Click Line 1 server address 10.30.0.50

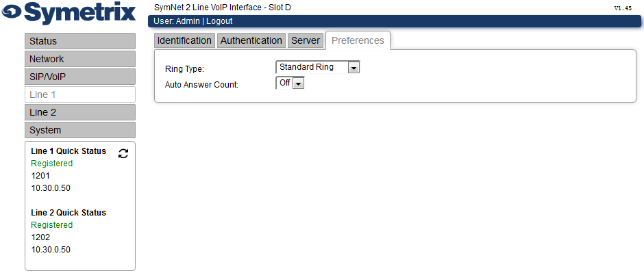tap(51, 188)
